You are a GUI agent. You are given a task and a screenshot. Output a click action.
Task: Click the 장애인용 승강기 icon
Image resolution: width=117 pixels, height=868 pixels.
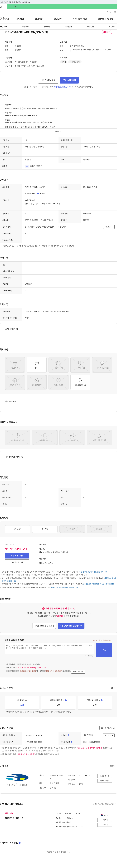coord(45,437)
